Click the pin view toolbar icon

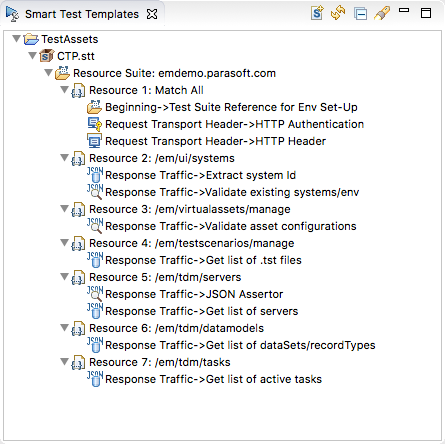(382, 13)
